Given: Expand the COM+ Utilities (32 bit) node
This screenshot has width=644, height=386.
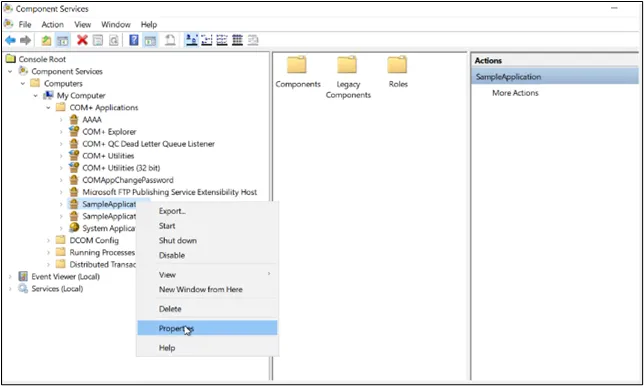Looking at the screenshot, I should (x=61, y=168).
